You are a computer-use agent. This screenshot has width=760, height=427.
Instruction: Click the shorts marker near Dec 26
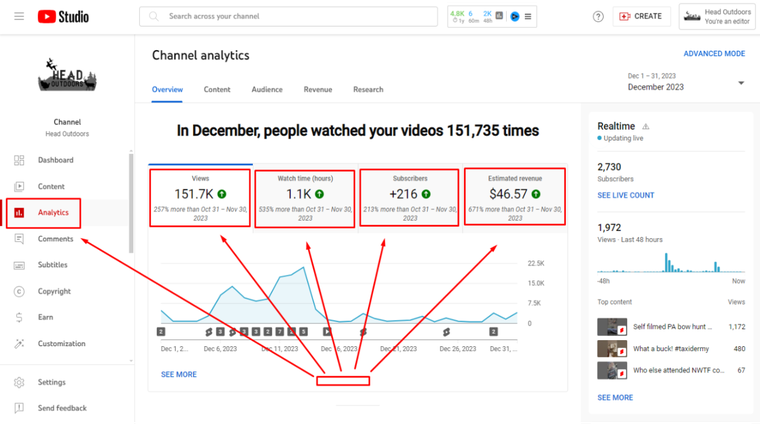click(x=446, y=332)
